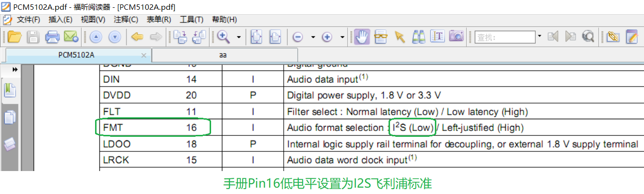Viewport: 644px width, 194px height.
Task: Click the advanced search magnifier icon
Action: point(588,37)
